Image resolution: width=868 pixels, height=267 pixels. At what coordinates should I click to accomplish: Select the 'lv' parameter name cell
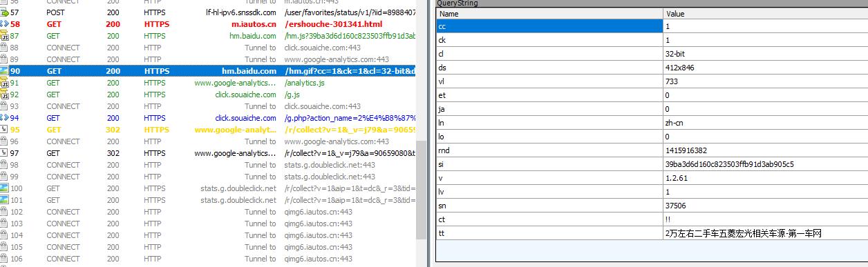549,192
